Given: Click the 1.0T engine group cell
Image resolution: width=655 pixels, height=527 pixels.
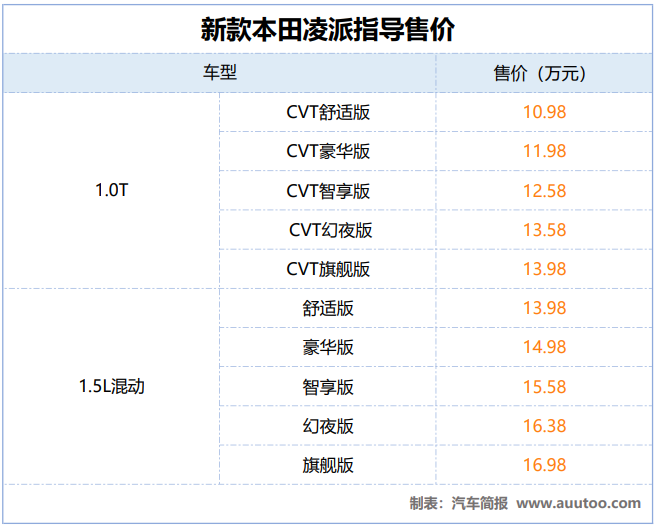Looking at the screenshot, I should tap(112, 190).
